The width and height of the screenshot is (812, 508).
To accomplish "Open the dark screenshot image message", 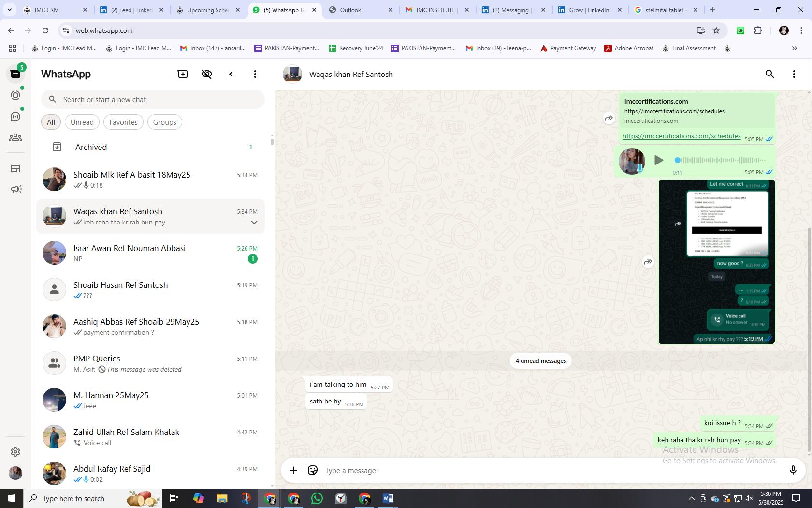I will tap(717, 262).
